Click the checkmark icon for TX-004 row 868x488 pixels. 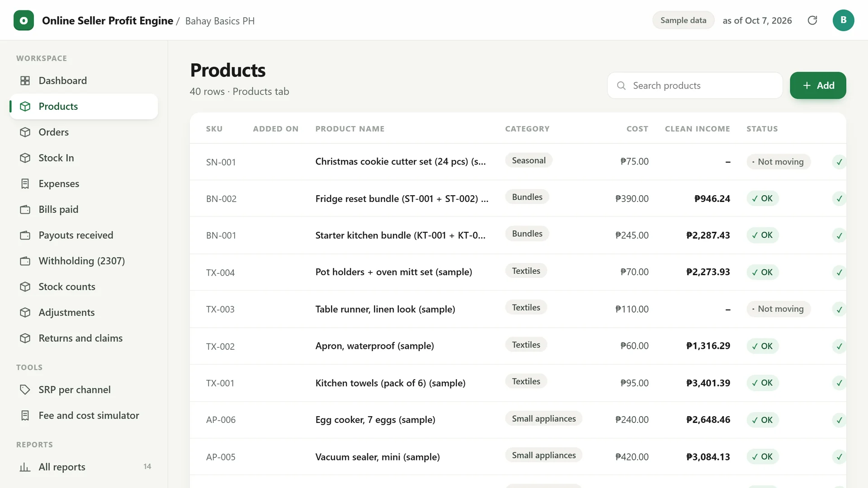[839, 272]
